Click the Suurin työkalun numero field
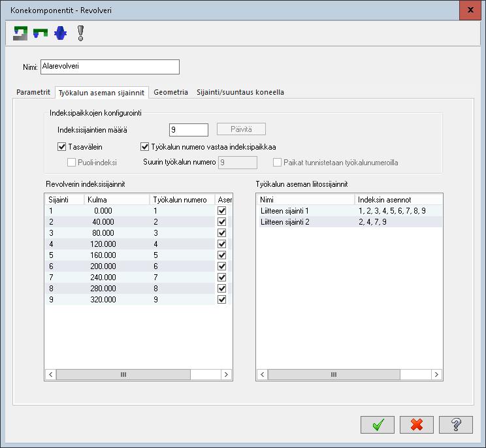 pyautogui.click(x=238, y=163)
